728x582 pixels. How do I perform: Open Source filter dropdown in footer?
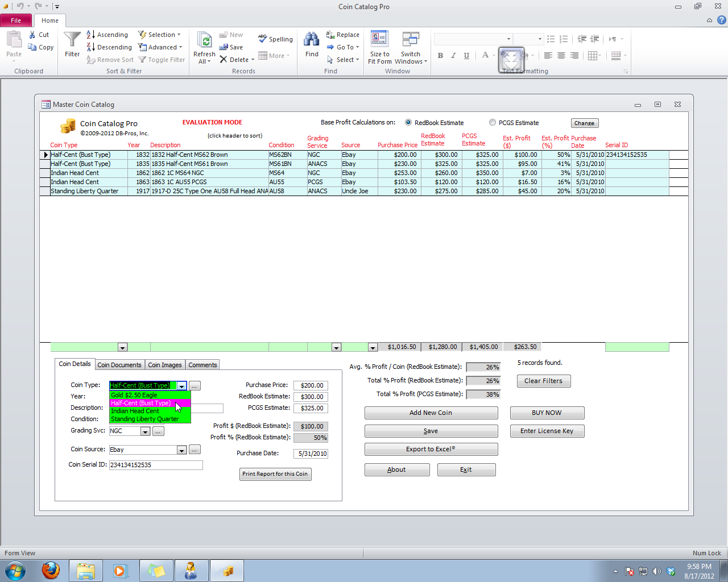tap(373, 347)
